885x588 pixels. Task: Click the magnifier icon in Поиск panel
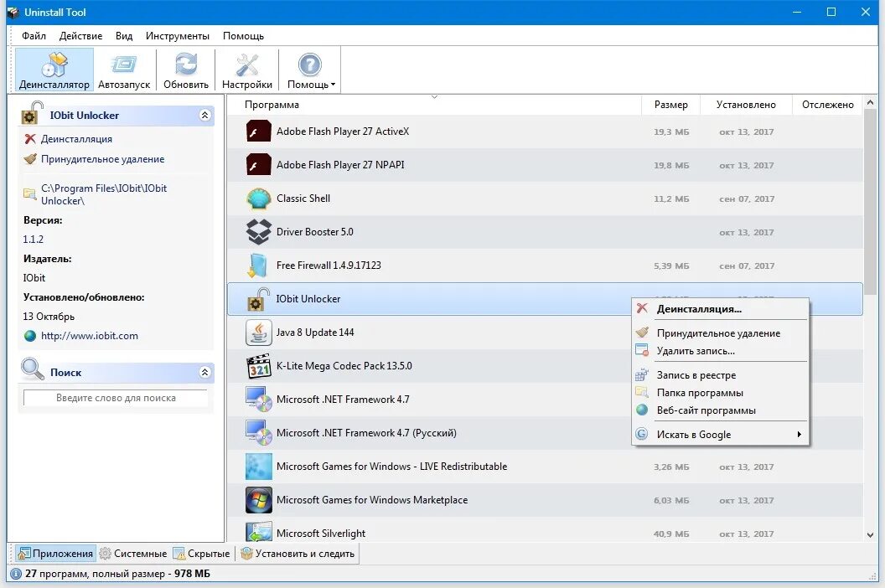tap(32, 369)
